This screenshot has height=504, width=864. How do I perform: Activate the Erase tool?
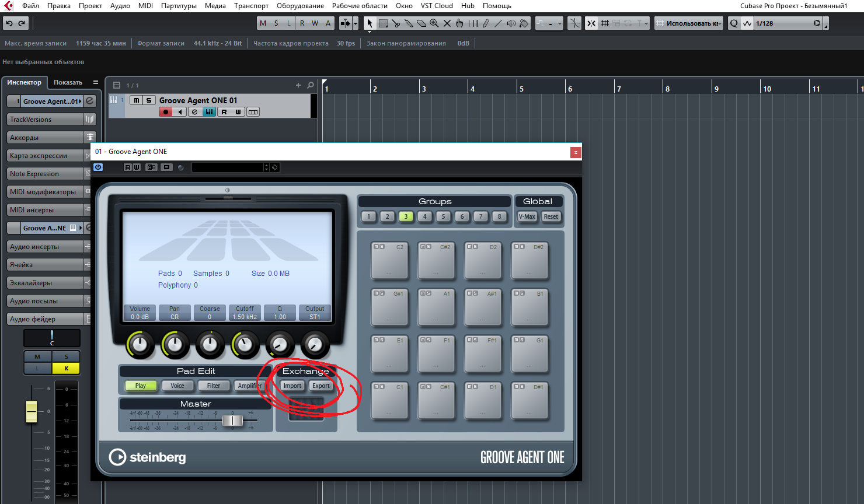pyautogui.click(x=421, y=23)
